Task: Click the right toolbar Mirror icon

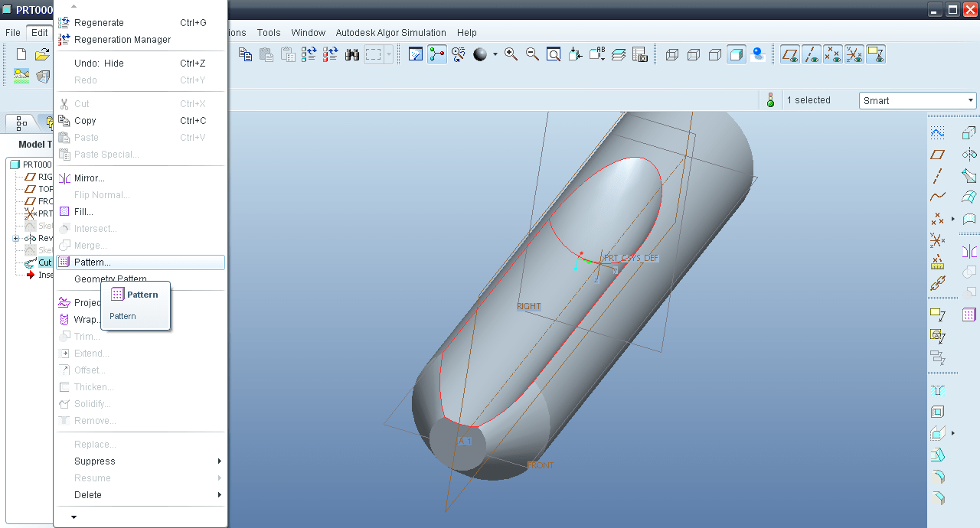Action: (969, 251)
